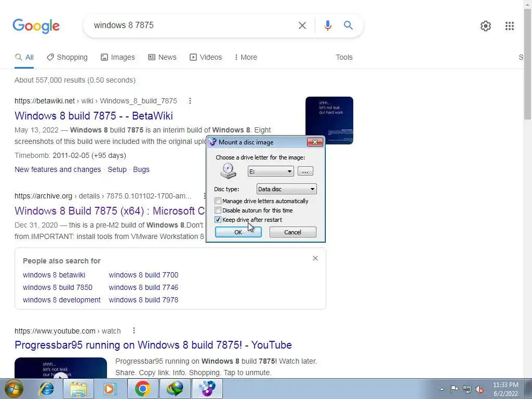Open the Disc type Data disc dropdown
This screenshot has height=399, width=532.
(287, 189)
